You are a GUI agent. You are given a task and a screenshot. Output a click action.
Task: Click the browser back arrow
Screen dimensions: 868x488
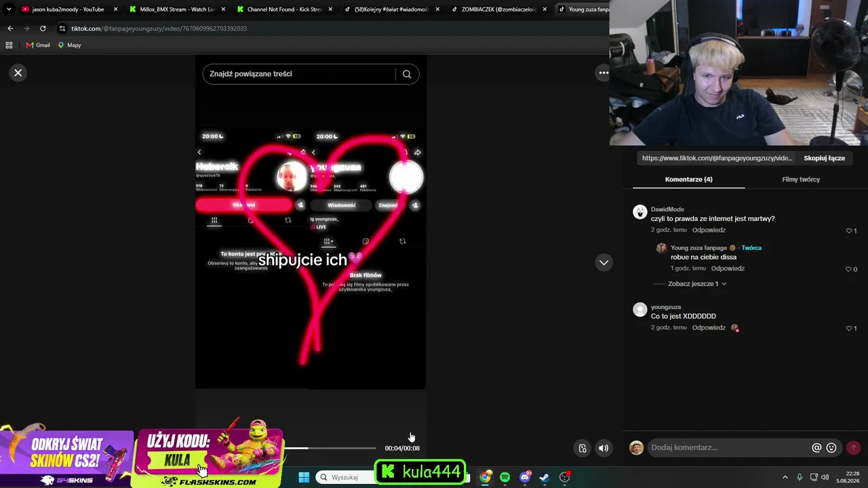click(10, 28)
